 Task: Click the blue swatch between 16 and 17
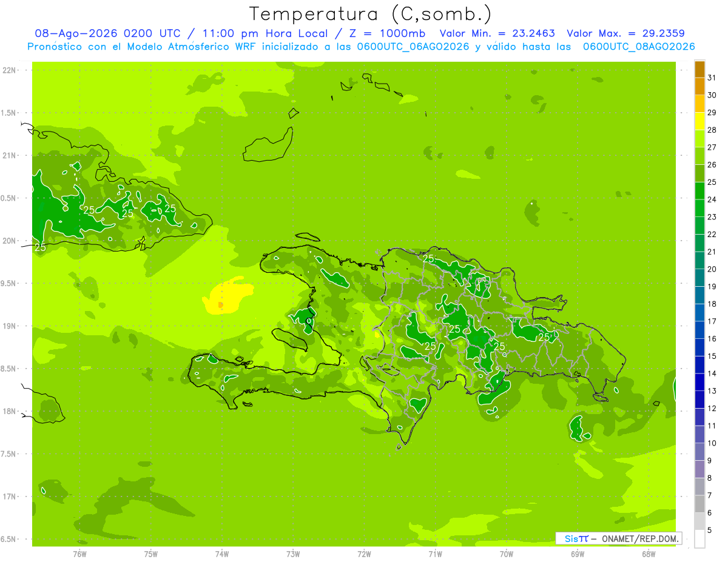point(699,330)
